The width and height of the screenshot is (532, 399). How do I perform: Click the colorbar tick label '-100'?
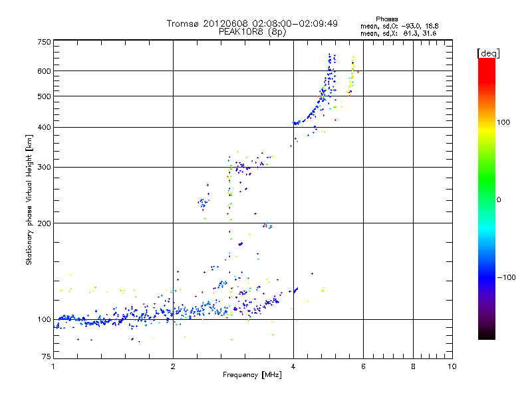(x=506, y=277)
